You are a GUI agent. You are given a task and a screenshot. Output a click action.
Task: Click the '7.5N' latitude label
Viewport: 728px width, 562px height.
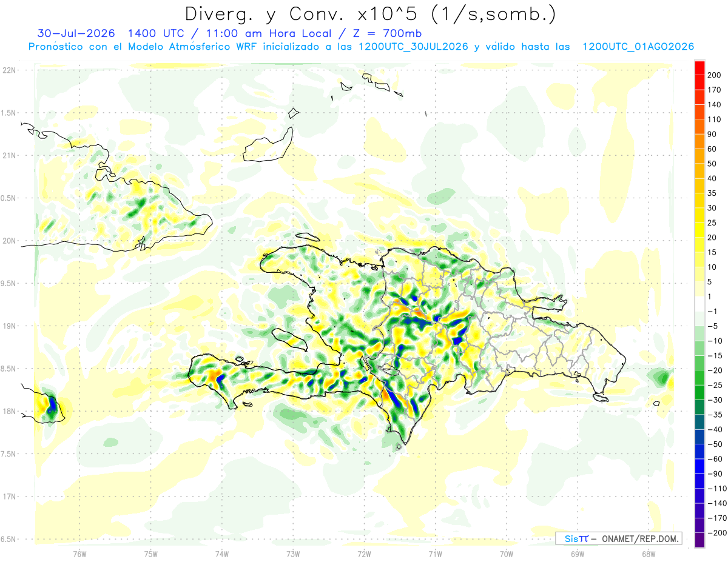[x=8, y=453]
